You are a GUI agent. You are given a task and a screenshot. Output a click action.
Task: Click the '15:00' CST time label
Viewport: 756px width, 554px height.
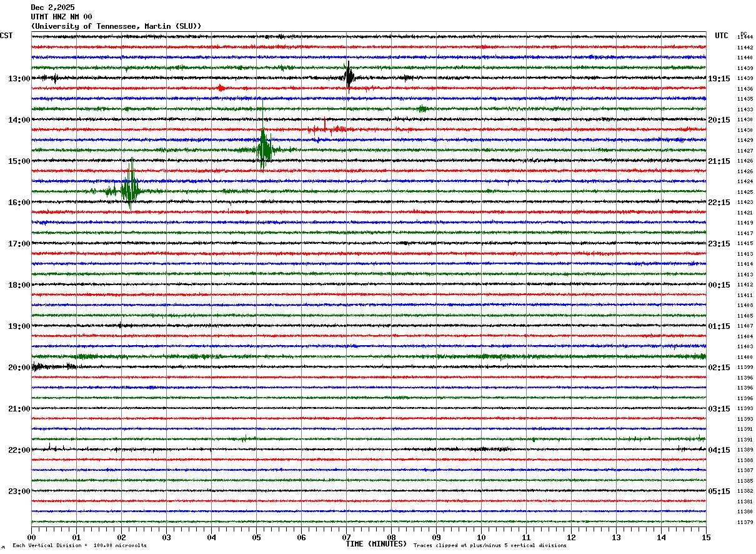[x=19, y=161]
